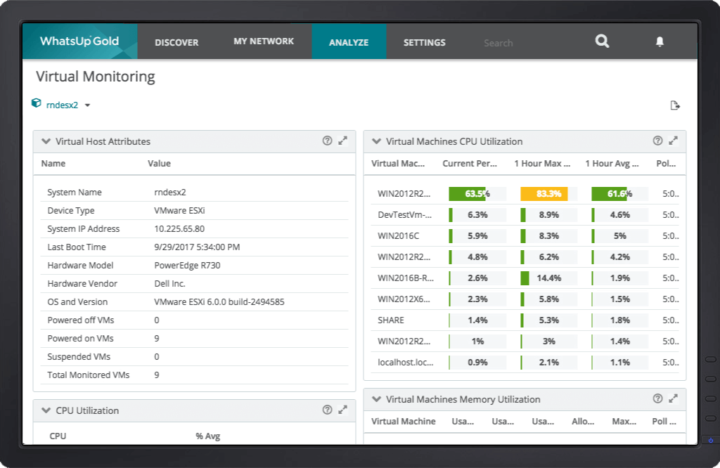Collapse Virtual Machines CPU Utilization panel
Image resolution: width=720 pixels, height=468 pixels.
(x=377, y=141)
